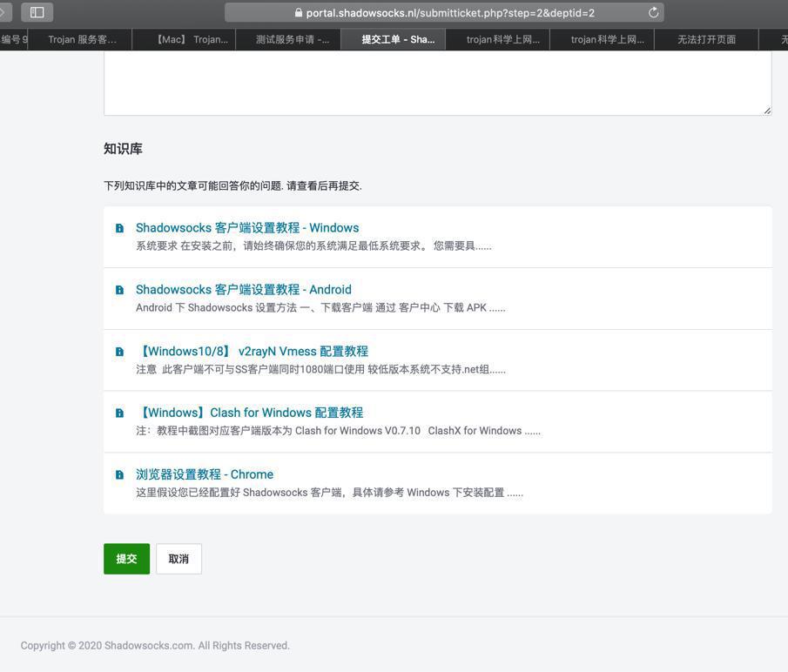Click document icon beside v2rayN Vmess article
This screenshot has width=788, height=672.
pyautogui.click(x=119, y=352)
